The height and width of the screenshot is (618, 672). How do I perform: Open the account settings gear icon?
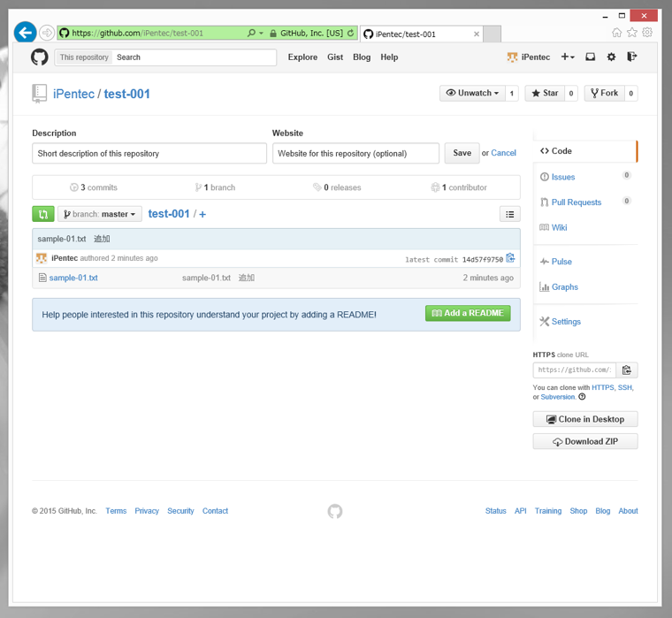[x=611, y=57]
